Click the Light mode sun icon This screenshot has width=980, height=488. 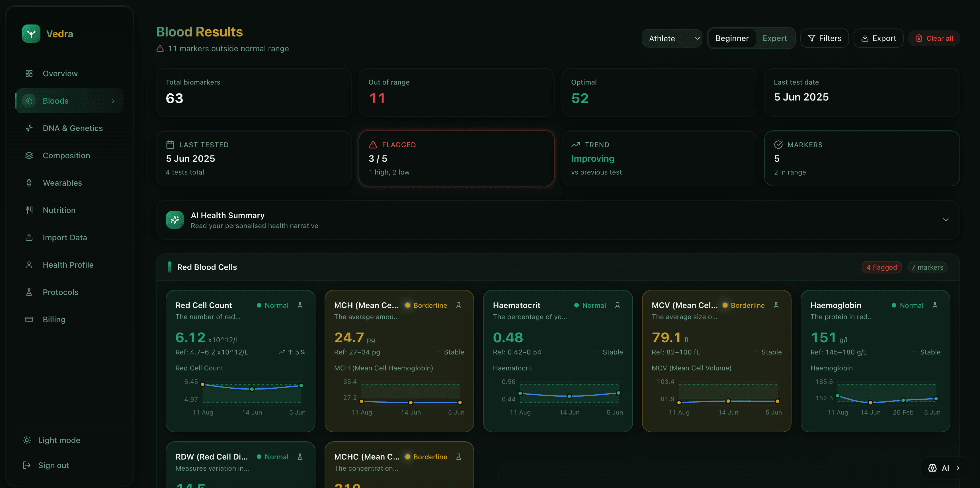[27, 440]
